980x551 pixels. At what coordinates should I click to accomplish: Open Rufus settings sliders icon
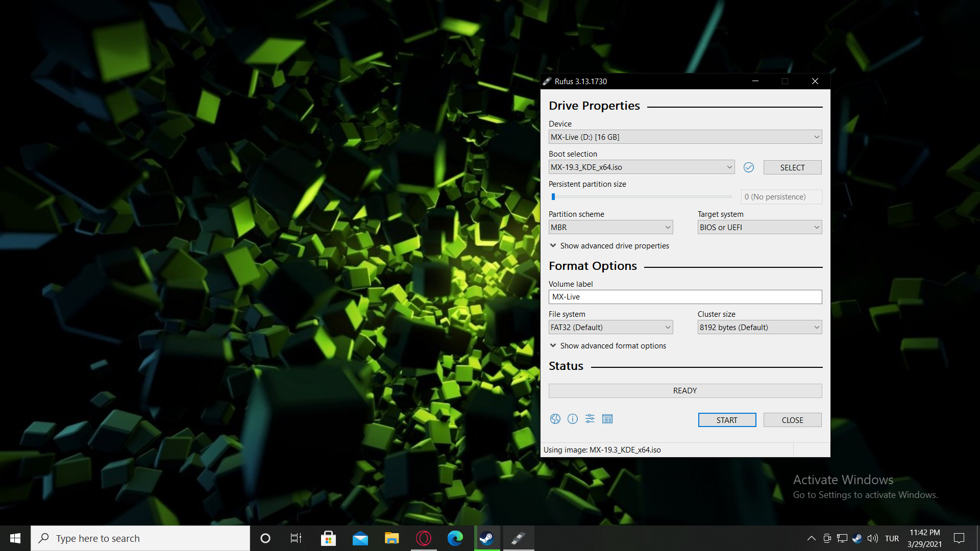[x=590, y=419]
